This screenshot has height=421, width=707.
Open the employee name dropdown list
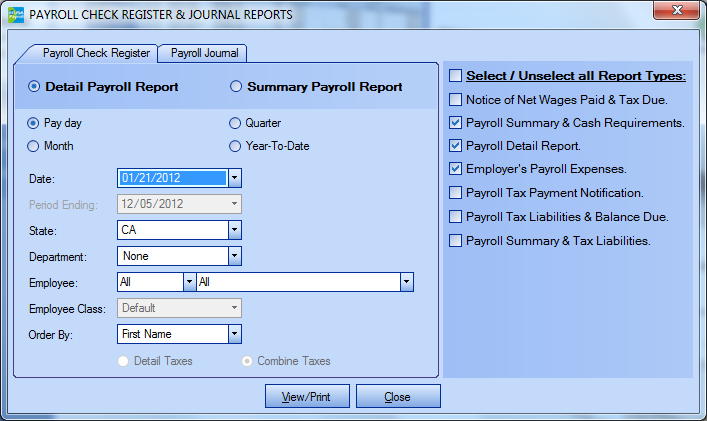click(406, 282)
